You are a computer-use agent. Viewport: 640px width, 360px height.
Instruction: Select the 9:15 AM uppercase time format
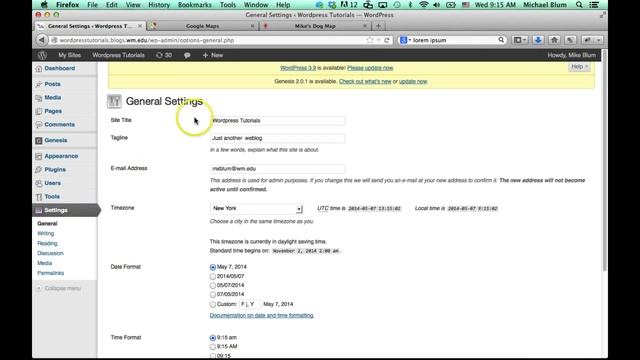coord(213,347)
